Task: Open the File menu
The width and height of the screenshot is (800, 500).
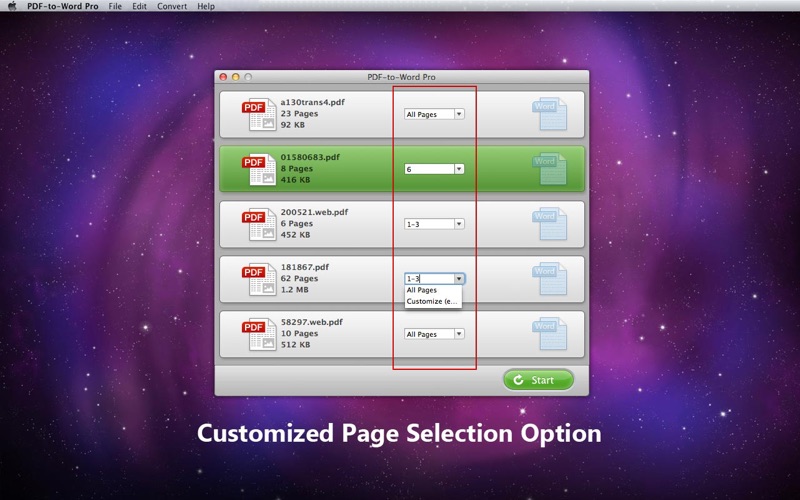Action: pos(115,6)
